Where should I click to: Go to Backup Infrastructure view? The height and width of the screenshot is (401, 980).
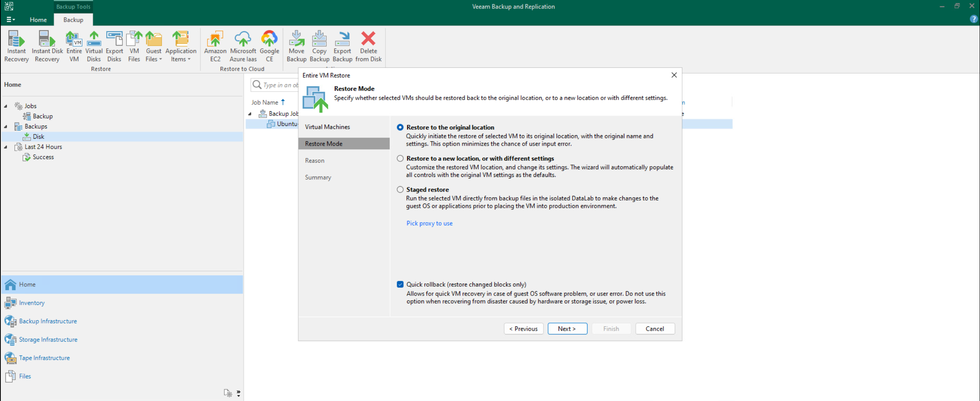[x=48, y=321]
